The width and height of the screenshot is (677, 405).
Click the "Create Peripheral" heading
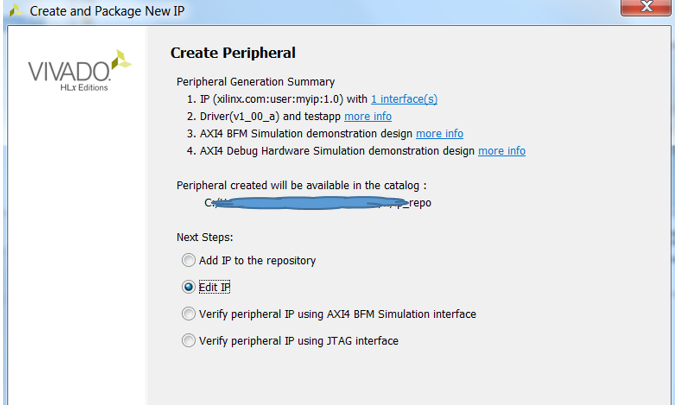coord(233,53)
